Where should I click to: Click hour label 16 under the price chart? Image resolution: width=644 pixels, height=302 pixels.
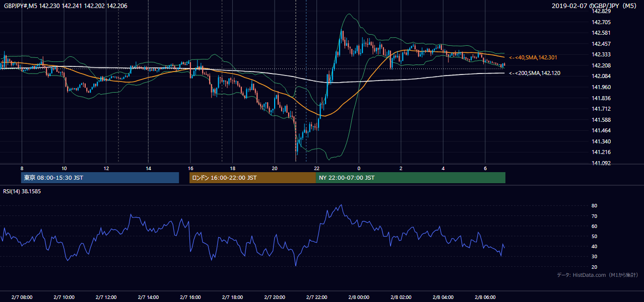pos(190,168)
